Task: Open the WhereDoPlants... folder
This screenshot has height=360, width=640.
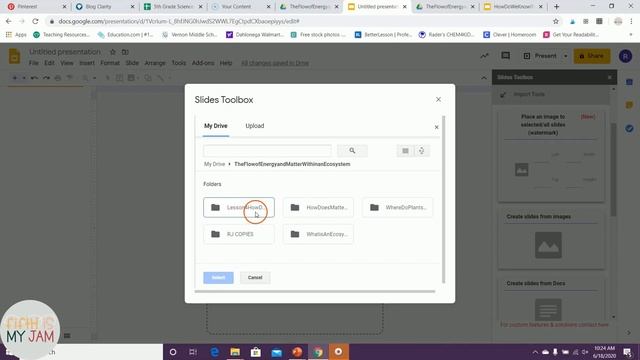Action: [398, 207]
